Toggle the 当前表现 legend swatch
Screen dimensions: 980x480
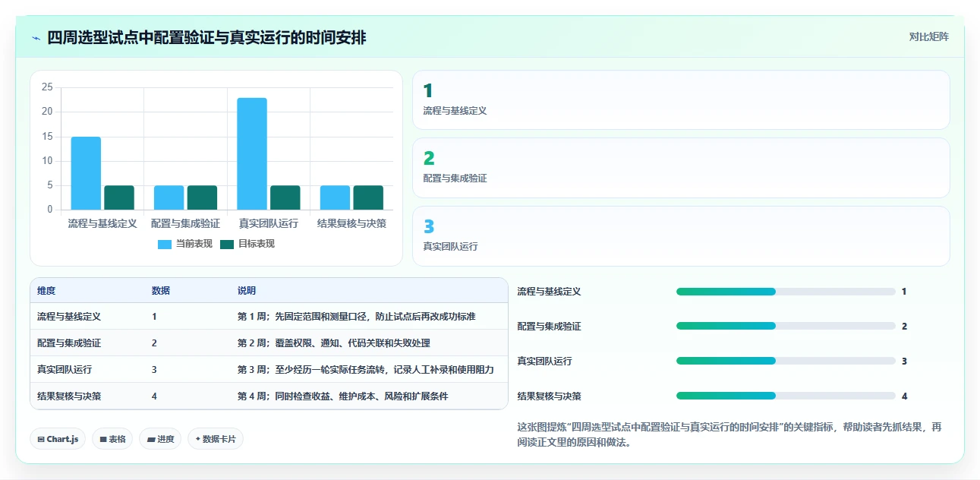pyautogui.click(x=165, y=244)
